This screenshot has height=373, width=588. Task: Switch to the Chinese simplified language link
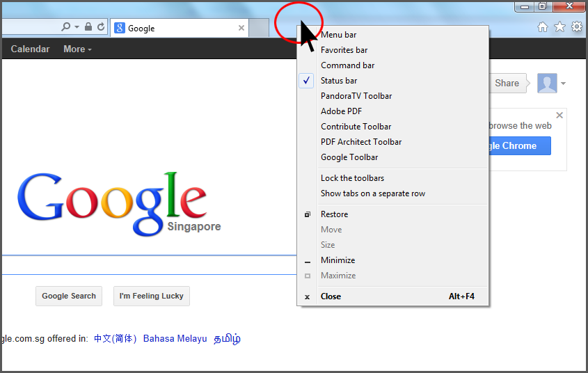pyautogui.click(x=115, y=338)
